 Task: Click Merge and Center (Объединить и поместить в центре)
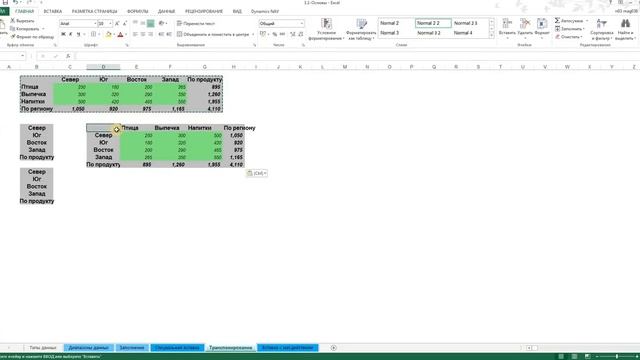pos(213,34)
